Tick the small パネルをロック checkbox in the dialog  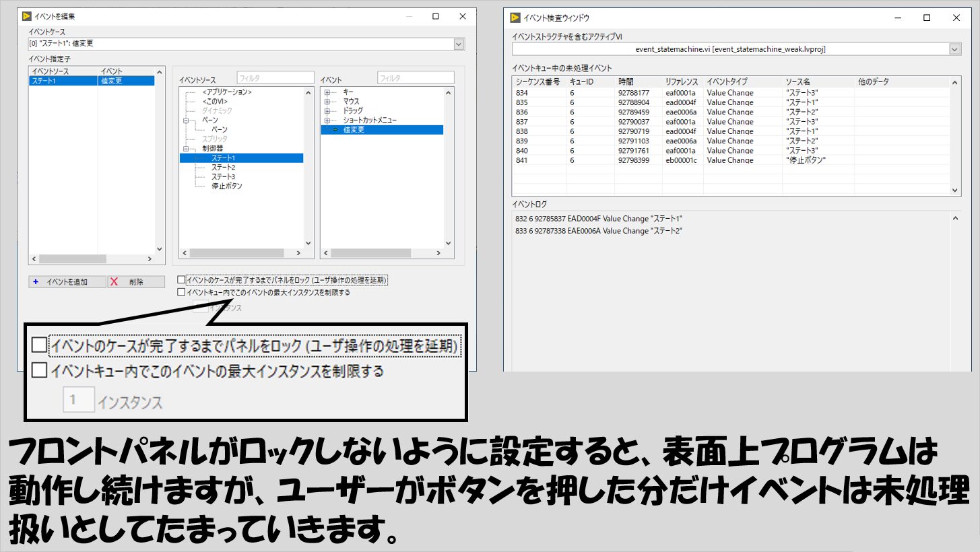tap(181, 279)
